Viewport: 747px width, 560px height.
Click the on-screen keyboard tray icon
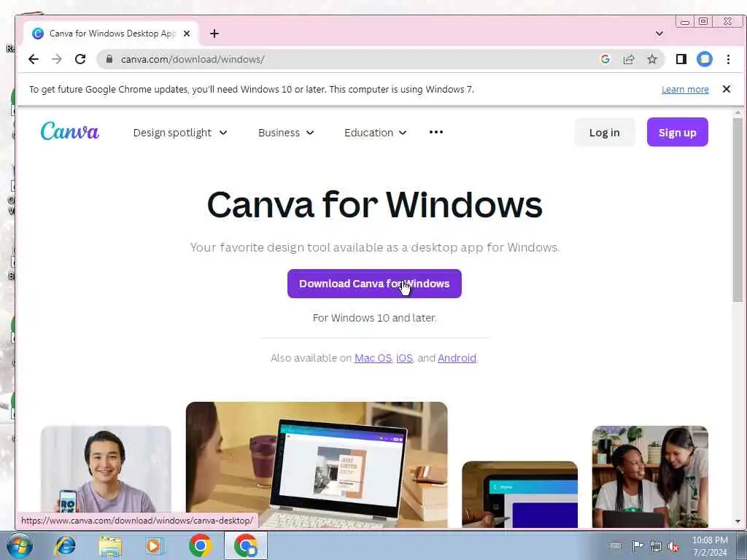coord(616,545)
